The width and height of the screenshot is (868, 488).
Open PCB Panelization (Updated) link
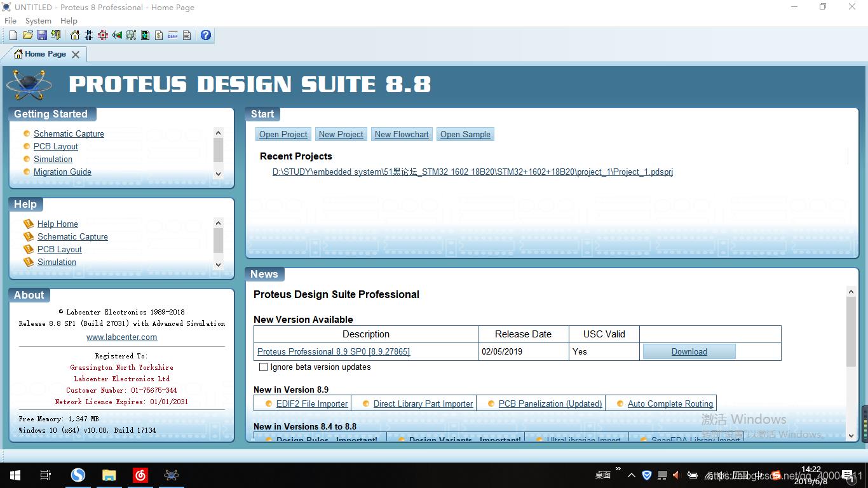click(x=550, y=403)
